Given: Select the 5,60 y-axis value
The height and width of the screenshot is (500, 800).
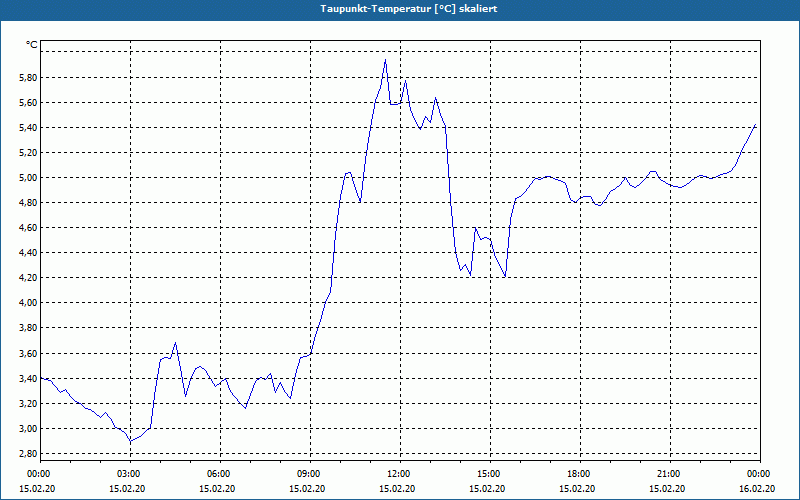Looking at the screenshot, I should tap(28, 103).
